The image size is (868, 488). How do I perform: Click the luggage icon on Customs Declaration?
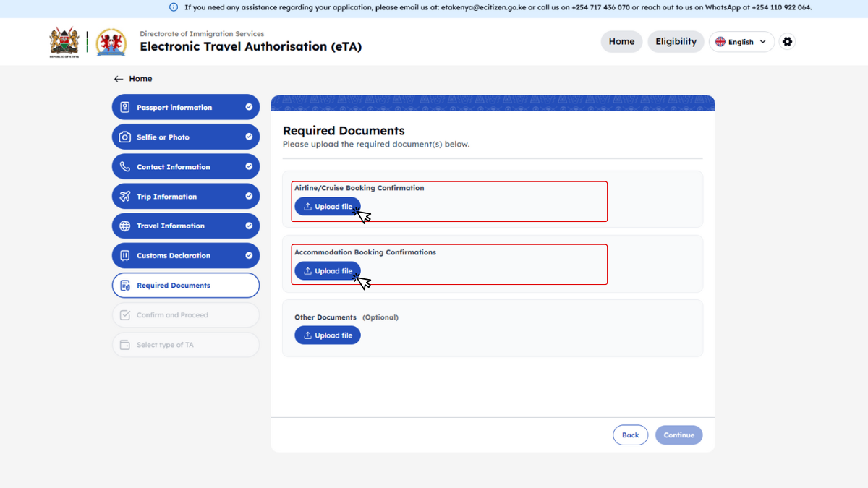[x=125, y=255]
